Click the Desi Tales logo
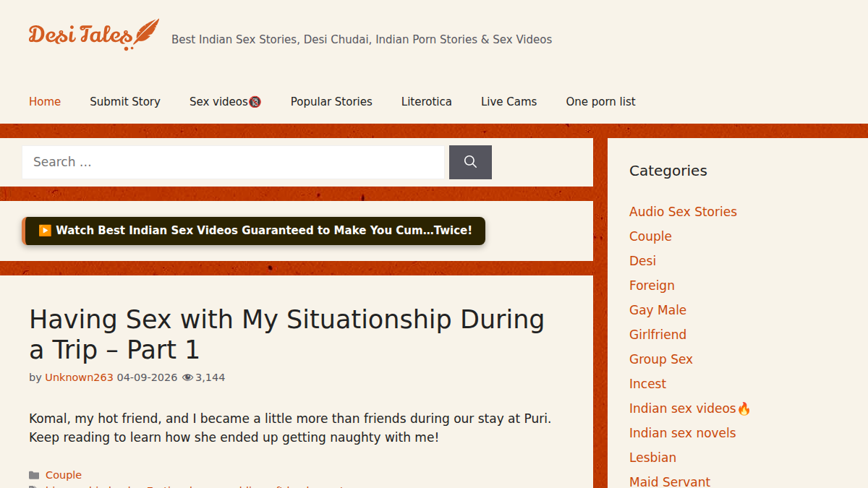Screen dimensions: 868x488 93,34
